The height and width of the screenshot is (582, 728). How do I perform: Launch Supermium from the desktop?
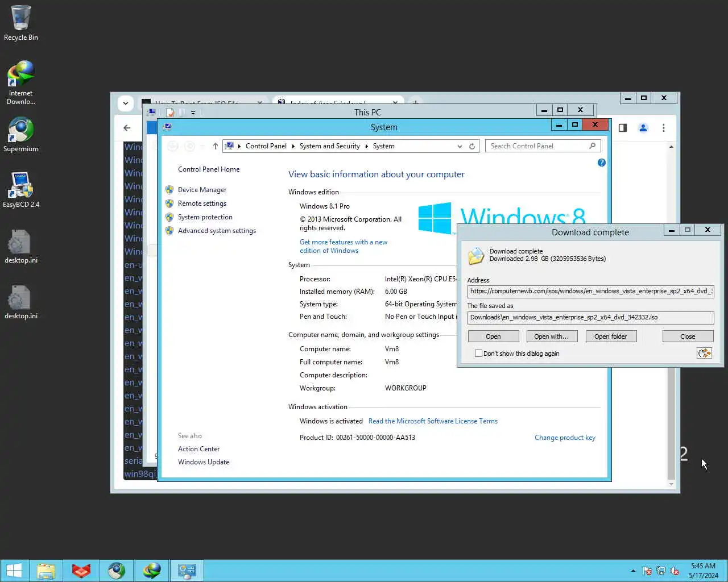(x=21, y=135)
